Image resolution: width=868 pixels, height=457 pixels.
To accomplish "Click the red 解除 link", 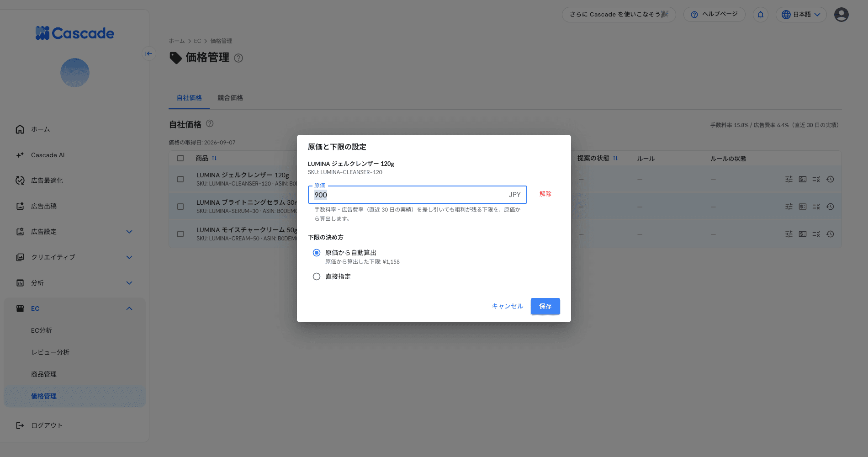I will tap(545, 194).
